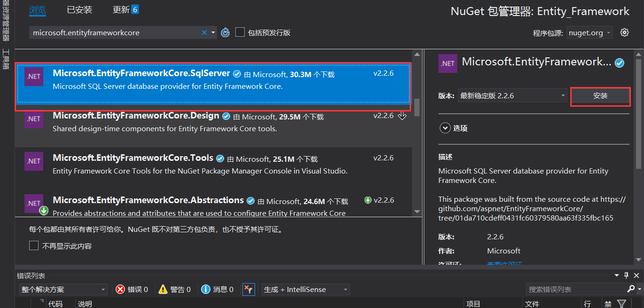Click the refresh icon beside the search box
This screenshot has height=308, width=644.
(225, 32)
